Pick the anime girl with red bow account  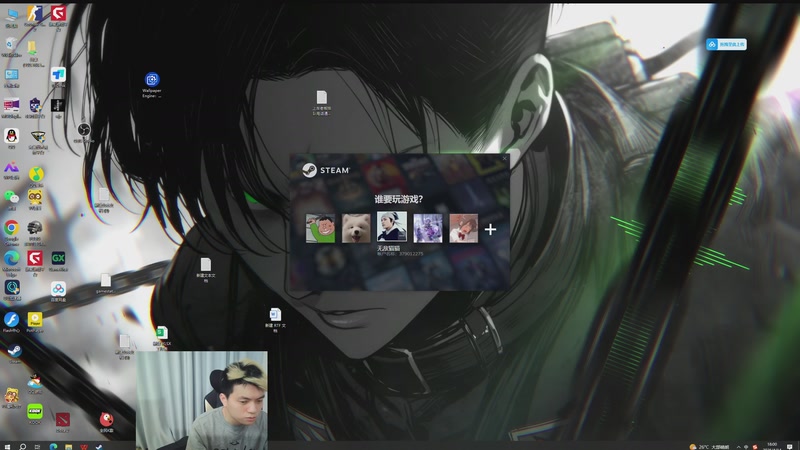(463, 228)
